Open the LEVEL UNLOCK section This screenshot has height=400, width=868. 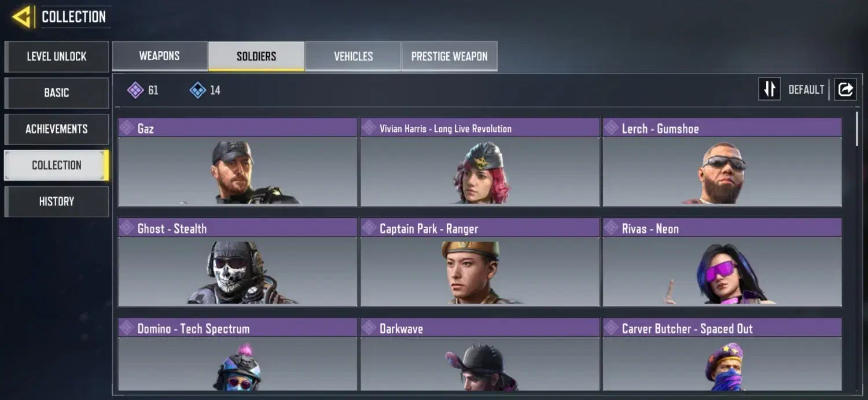(x=57, y=57)
